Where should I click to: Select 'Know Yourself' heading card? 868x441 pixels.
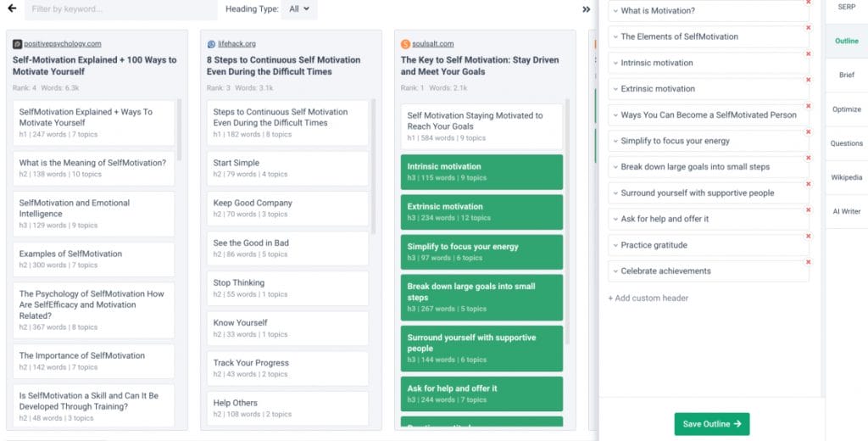(287, 328)
